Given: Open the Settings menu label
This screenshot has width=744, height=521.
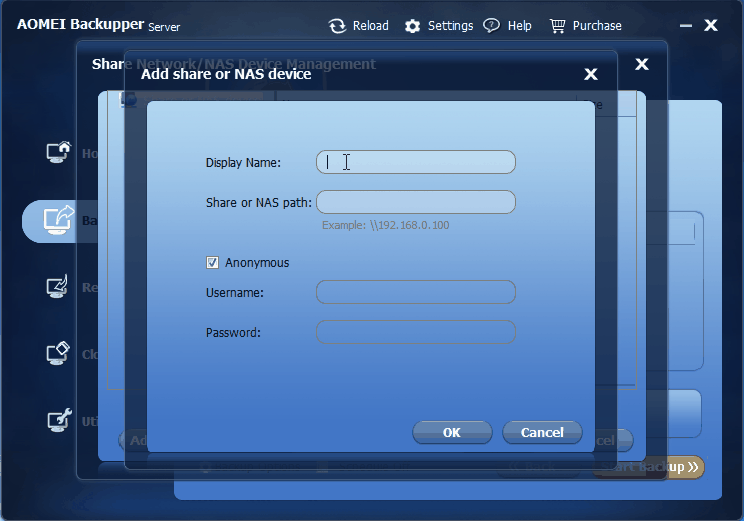Looking at the screenshot, I should [x=450, y=26].
